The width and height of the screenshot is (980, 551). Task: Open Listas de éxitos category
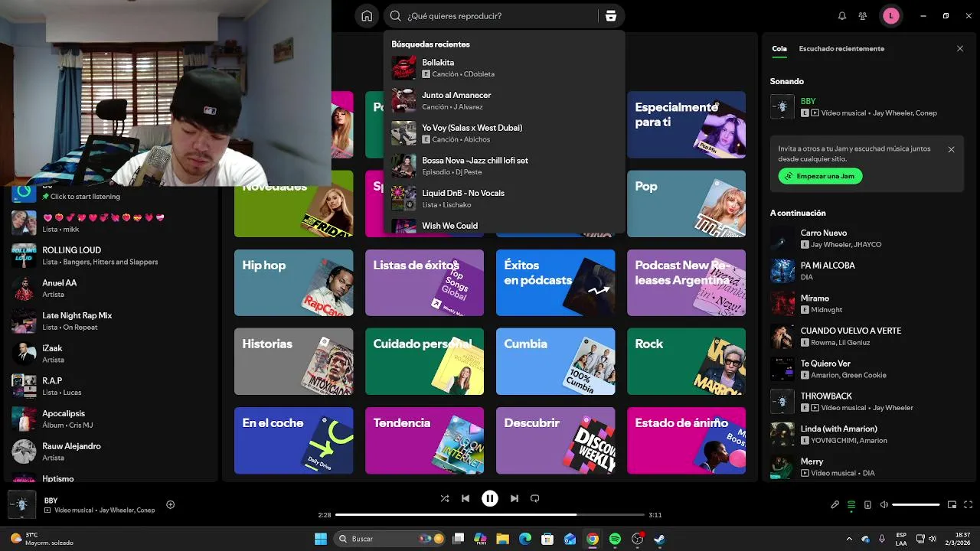pyautogui.click(x=424, y=282)
